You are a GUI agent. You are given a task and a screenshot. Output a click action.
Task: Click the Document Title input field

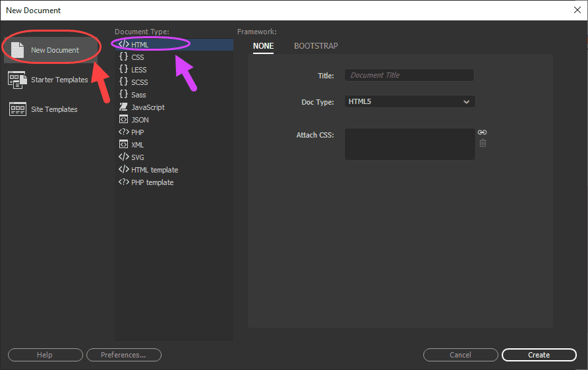click(x=409, y=75)
